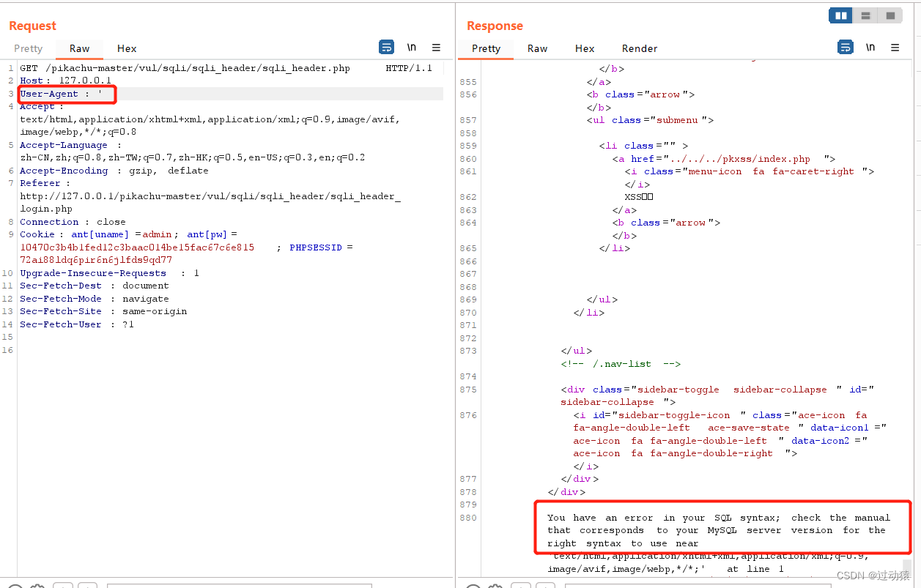Open the Response Render tab
Viewport: 921px width, 588px height.
640,48
